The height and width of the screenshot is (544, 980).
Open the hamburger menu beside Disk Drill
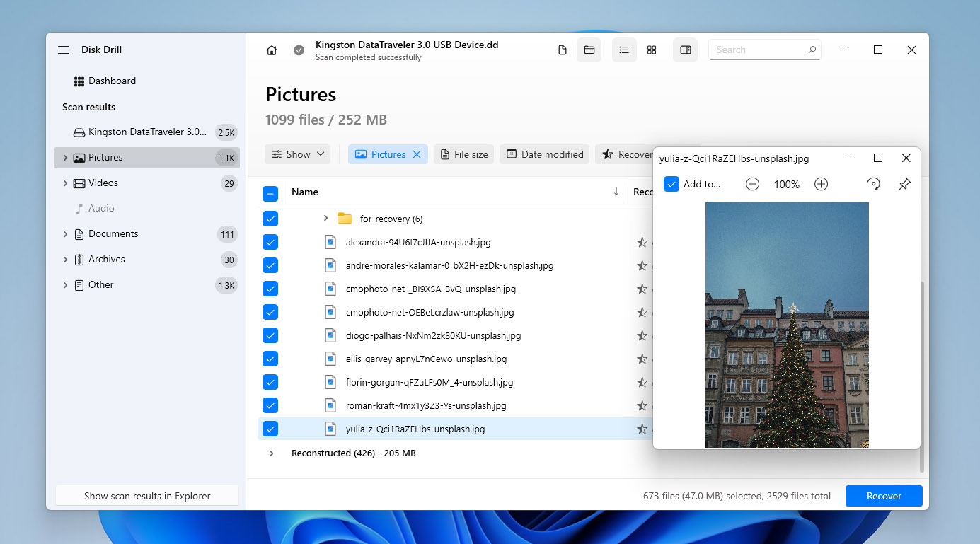[x=64, y=50]
